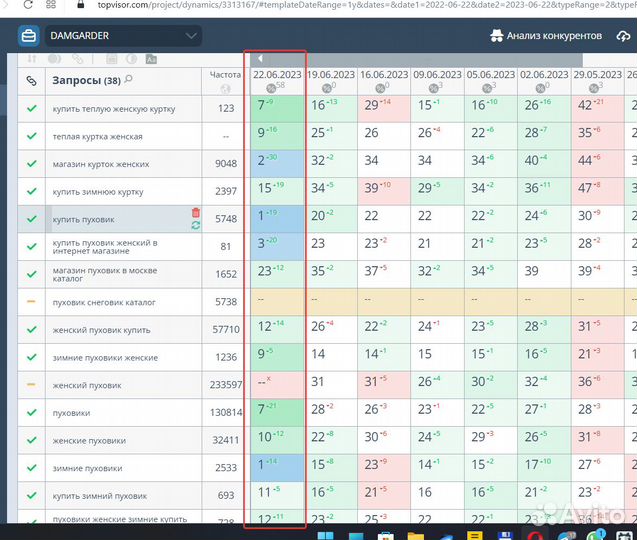Screen dimensions: 637x540
Task: Toggle checkmark for зимние пуховики row
Action: (31, 467)
